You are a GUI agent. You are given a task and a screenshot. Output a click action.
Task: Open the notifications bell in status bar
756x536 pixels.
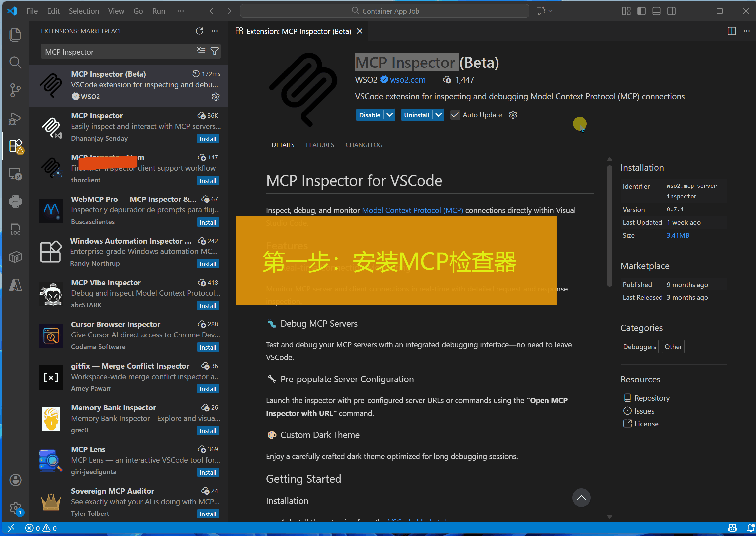tap(751, 528)
